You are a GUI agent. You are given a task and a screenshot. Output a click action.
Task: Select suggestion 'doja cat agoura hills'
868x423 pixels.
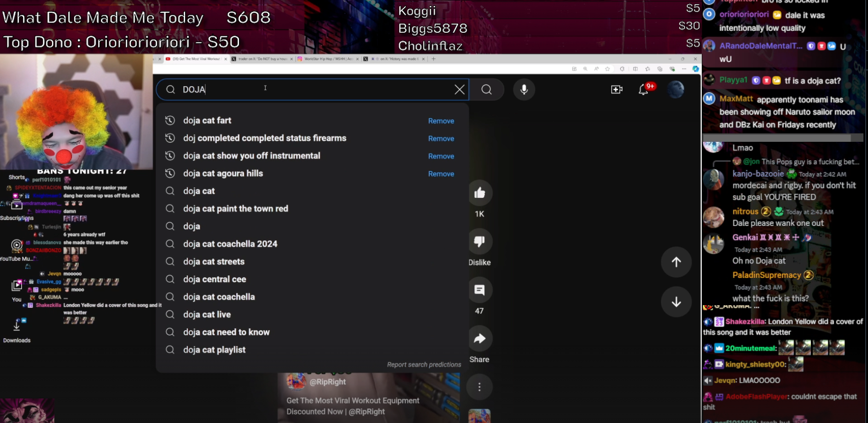coord(223,174)
